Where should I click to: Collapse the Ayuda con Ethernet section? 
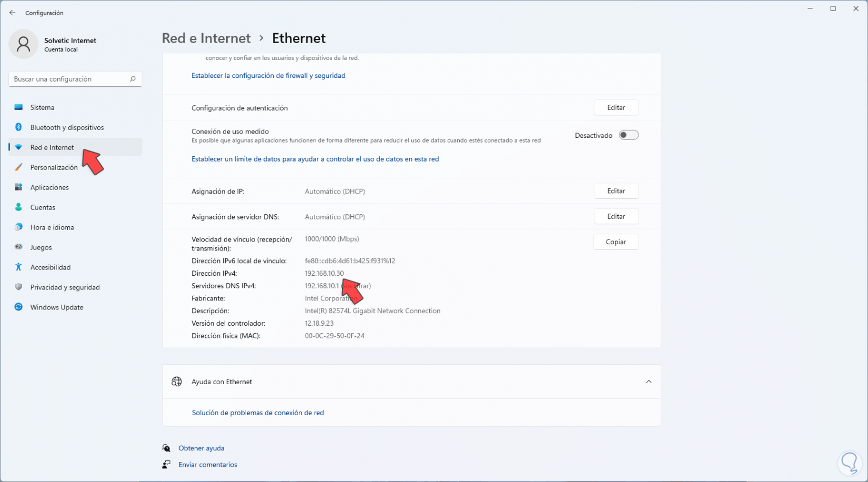(x=649, y=381)
